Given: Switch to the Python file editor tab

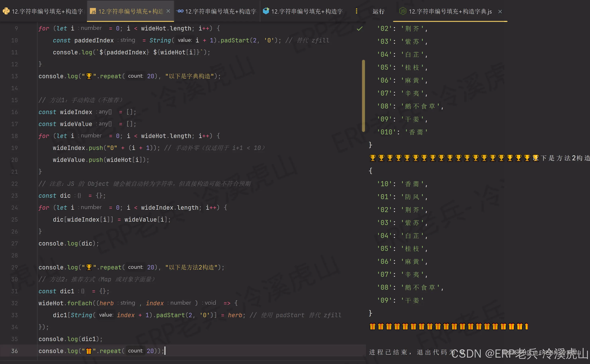Looking at the screenshot, I should pos(43,11).
